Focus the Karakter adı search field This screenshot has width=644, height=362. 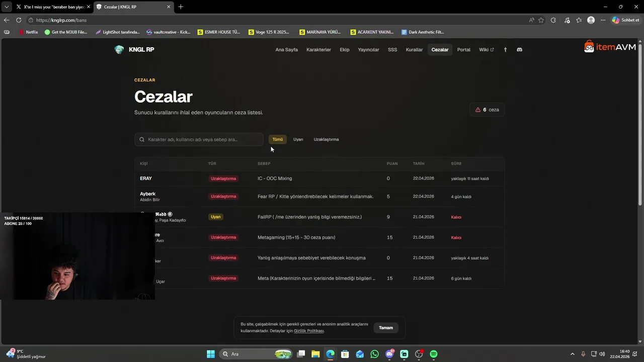tap(199, 139)
